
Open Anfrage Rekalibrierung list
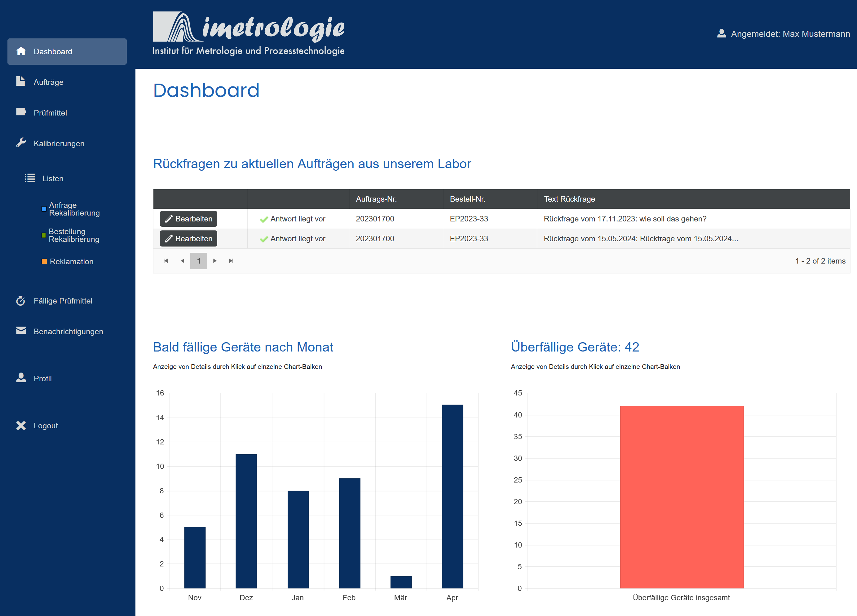pyautogui.click(x=74, y=209)
